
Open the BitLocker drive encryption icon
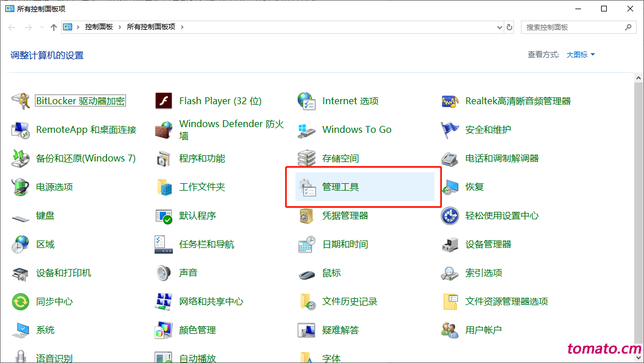click(x=21, y=101)
